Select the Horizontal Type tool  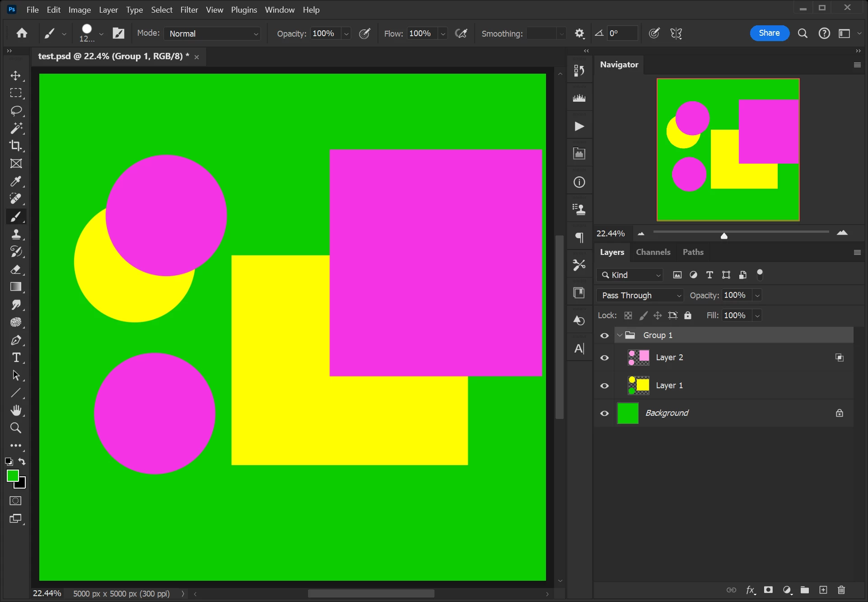click(x=16, y=358)
